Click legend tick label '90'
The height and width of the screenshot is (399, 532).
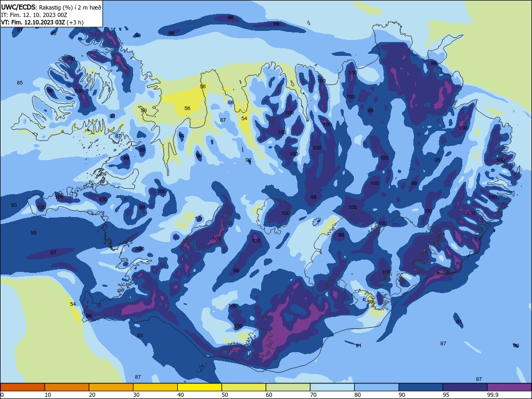coord(402,395)
